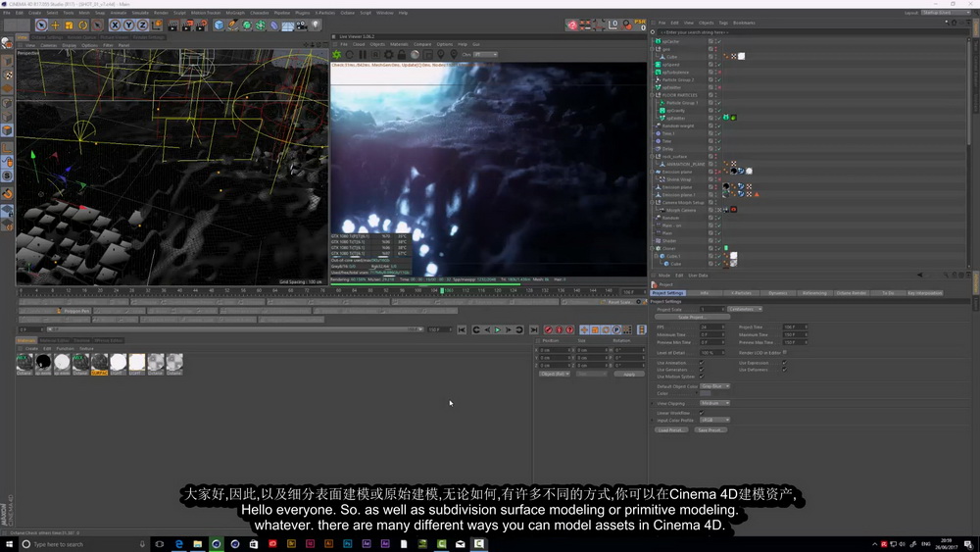Open the MoGraph menu
980x552 pixels.
pyautogui.click(x=235, y=13)
